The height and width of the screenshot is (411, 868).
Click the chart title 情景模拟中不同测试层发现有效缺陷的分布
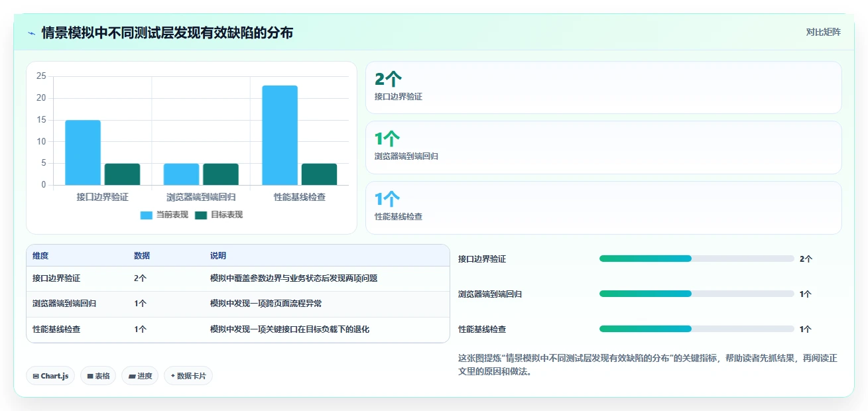point(167,33)
